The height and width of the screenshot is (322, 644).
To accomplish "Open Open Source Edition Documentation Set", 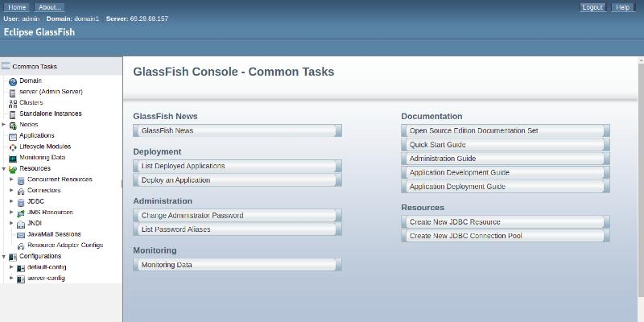I will 506,130.
